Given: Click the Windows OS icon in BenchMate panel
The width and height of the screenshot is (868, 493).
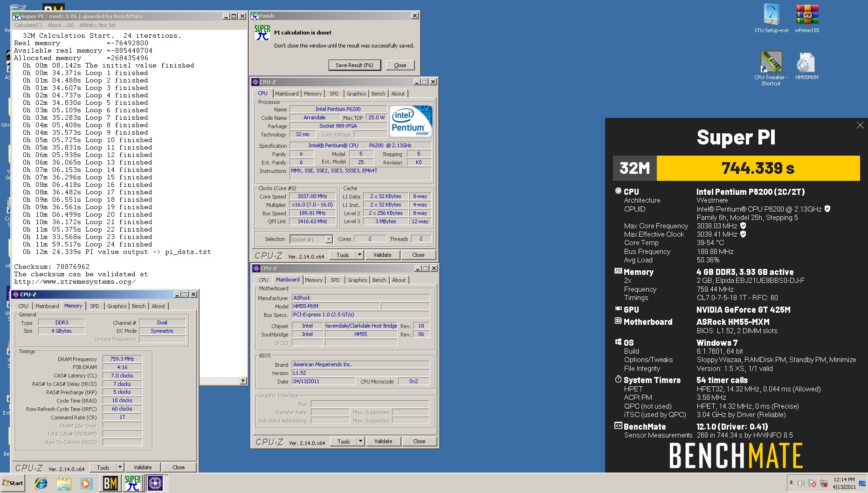Looking at the screenshot, I should pos(618,342).
